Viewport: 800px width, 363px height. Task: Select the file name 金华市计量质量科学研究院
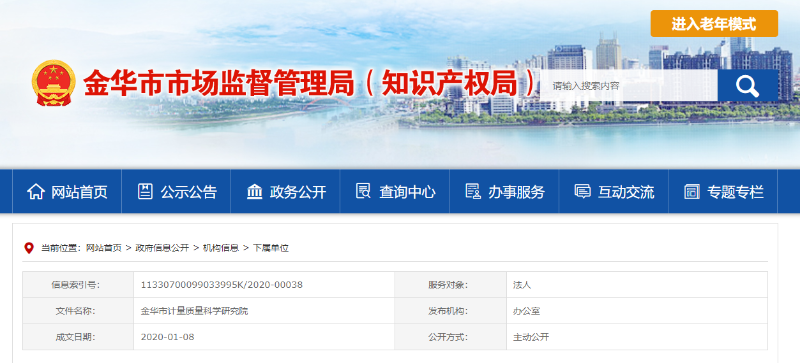[194, 311]
